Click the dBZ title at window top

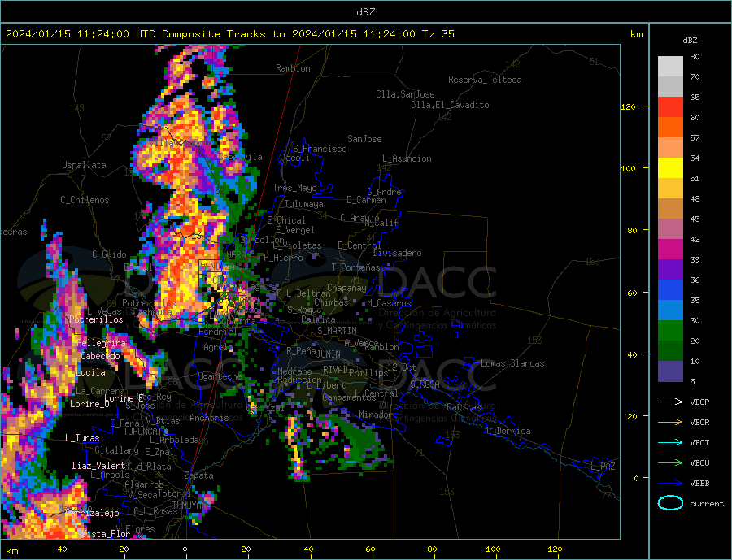[365, 12]
